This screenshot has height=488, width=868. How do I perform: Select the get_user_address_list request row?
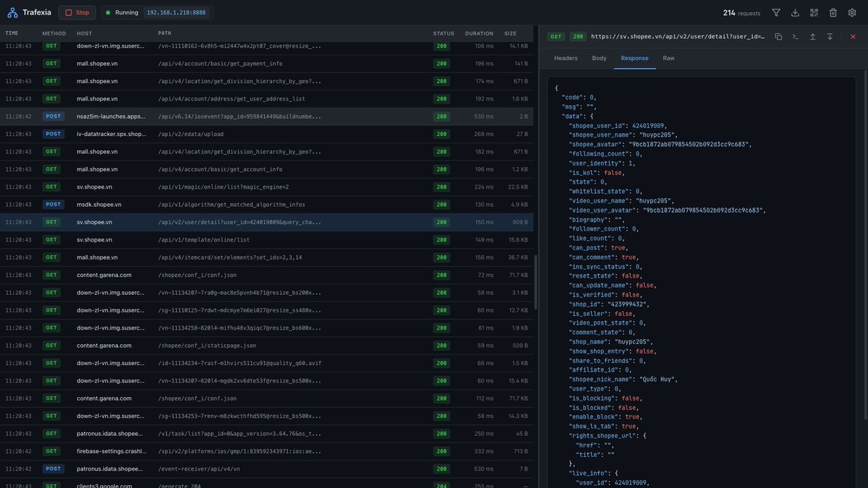pyautogui.click(x=267, y=98)
